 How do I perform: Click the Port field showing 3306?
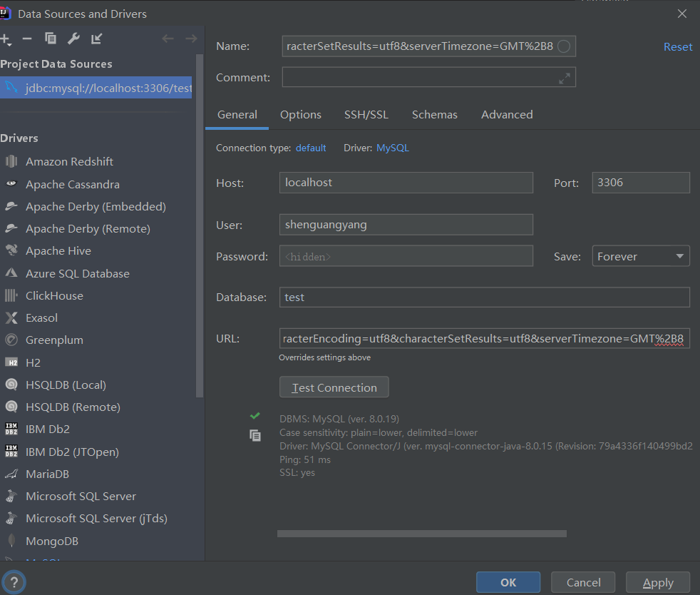(641, 183)
